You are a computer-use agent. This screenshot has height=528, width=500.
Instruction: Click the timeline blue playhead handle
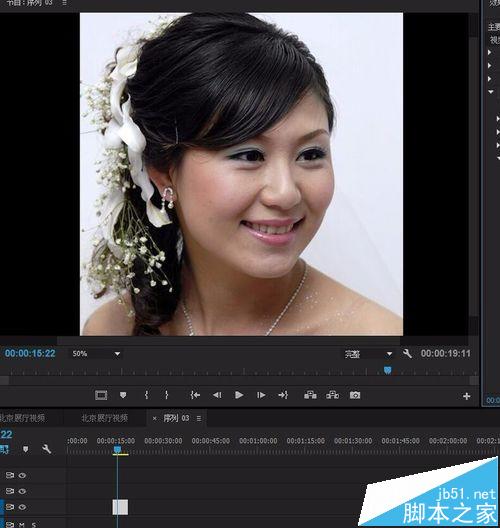pyautogui.click(x=117, y=449)
